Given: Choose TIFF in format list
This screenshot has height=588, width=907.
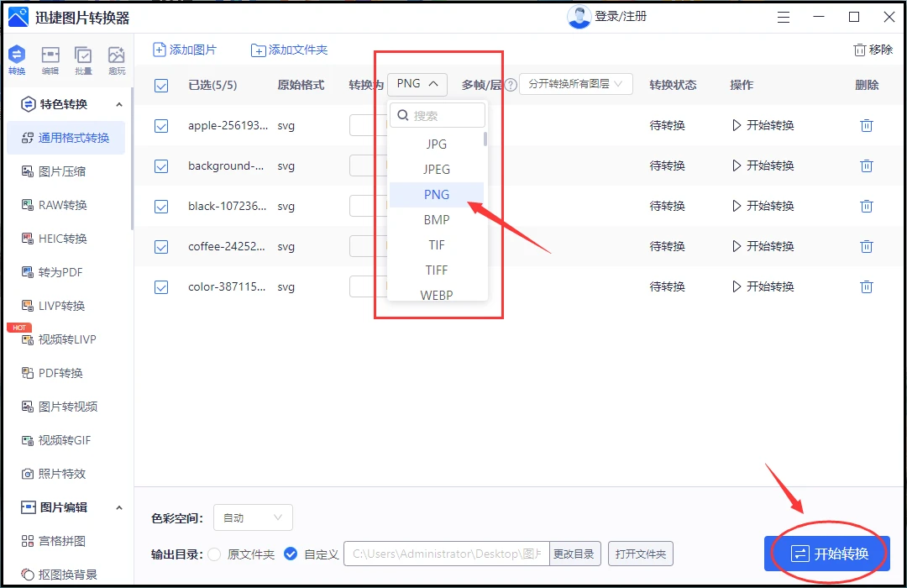Looking at the screenshot, I should pyautogui.click(x=437, y=270).
